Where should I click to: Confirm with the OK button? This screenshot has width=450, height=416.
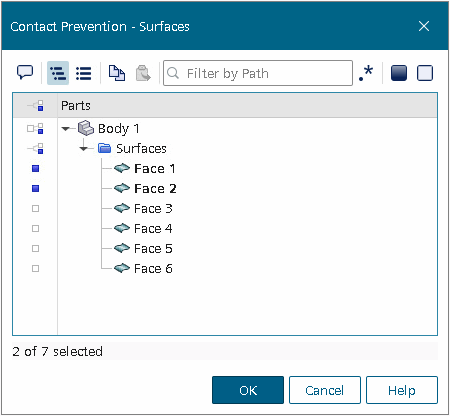(x=248, y=390)
